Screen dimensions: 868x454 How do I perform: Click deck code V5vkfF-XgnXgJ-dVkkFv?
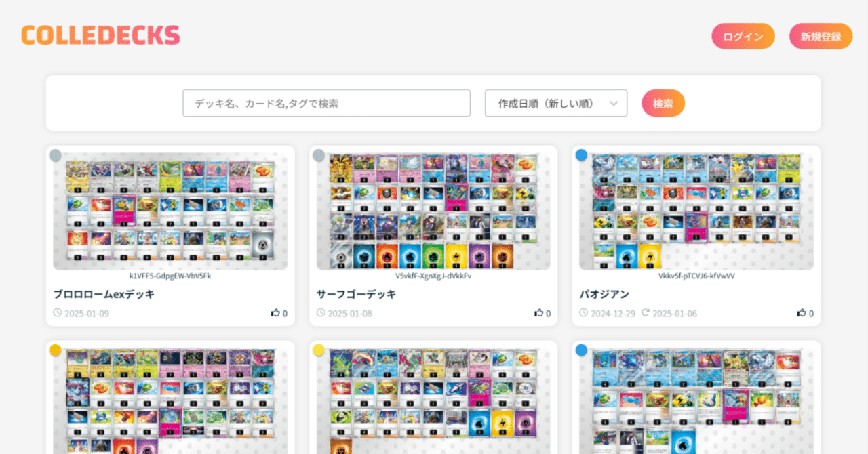tap(433, 276)
